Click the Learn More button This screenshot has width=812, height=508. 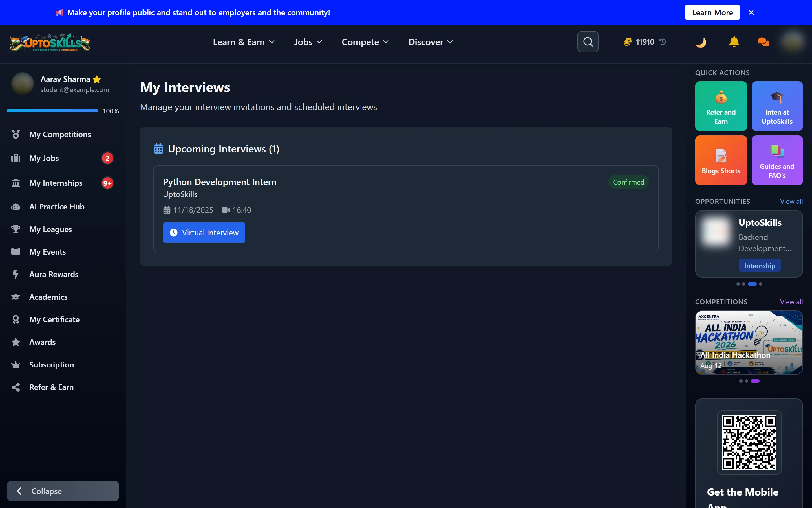(712, 12)
